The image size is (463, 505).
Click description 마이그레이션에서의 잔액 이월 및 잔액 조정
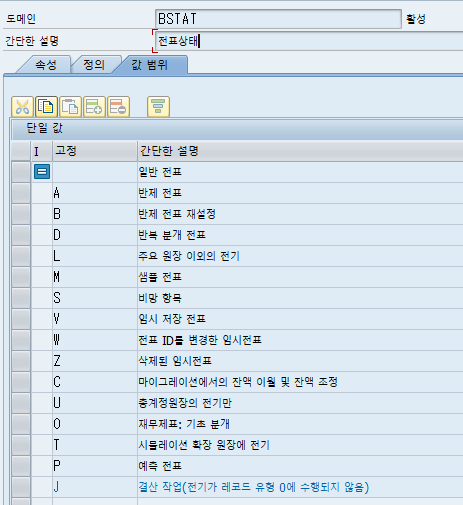pyautogui.click(x=238, y=382)
